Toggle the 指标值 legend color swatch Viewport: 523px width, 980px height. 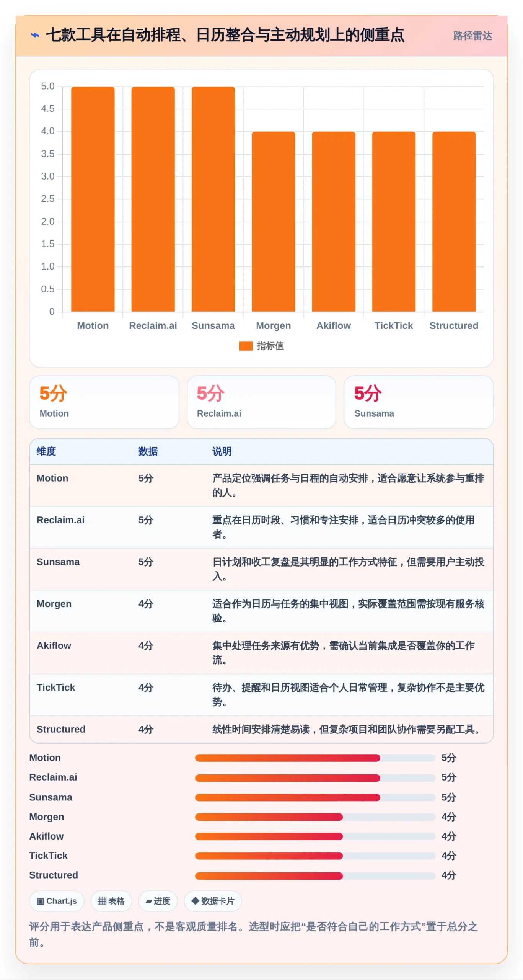click(x=246, y=346)
